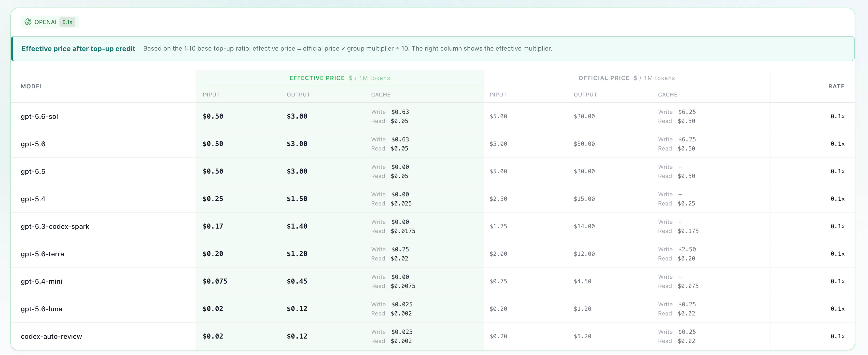Click the effective CACHE column header
The image size is (868, 355).
(x=381, y=95)
